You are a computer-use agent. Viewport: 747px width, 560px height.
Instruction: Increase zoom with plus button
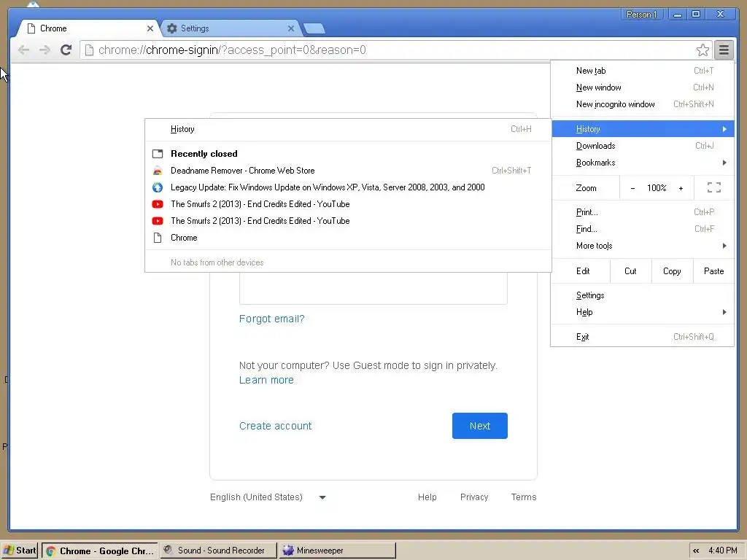[x=681, y=188]
